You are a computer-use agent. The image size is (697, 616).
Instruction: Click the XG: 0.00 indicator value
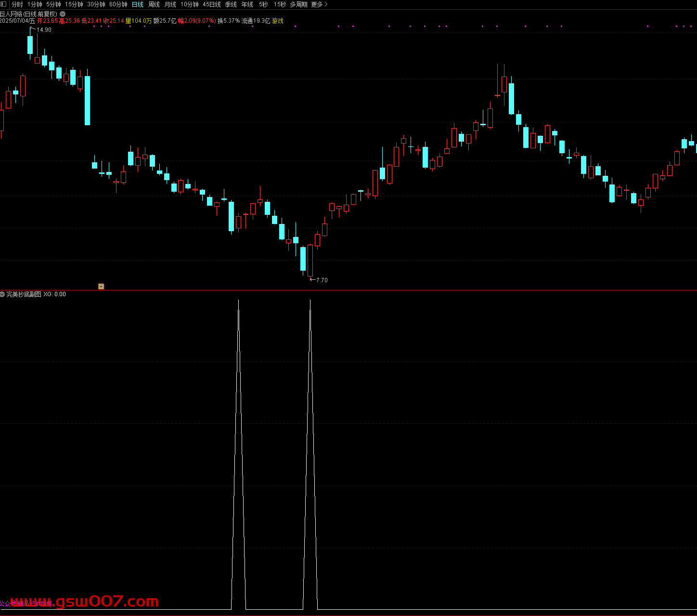coord(55,294)
